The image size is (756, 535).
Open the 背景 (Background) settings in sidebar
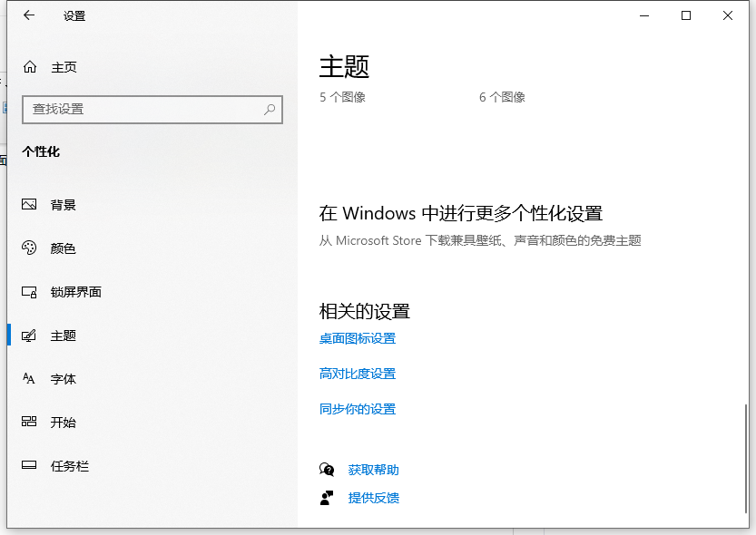pos(64,205)
